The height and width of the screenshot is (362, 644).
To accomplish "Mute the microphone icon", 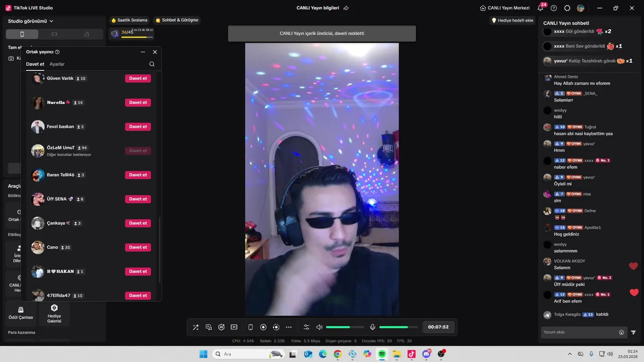I will click(372, 327).
